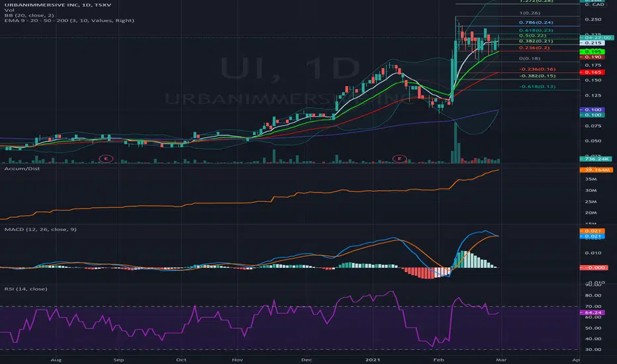Image resolution: width=617 pixels, height=364 pixels.
Task: Select the 0.5(0.22) Fibonacci level label
Action: coord(532,36)
